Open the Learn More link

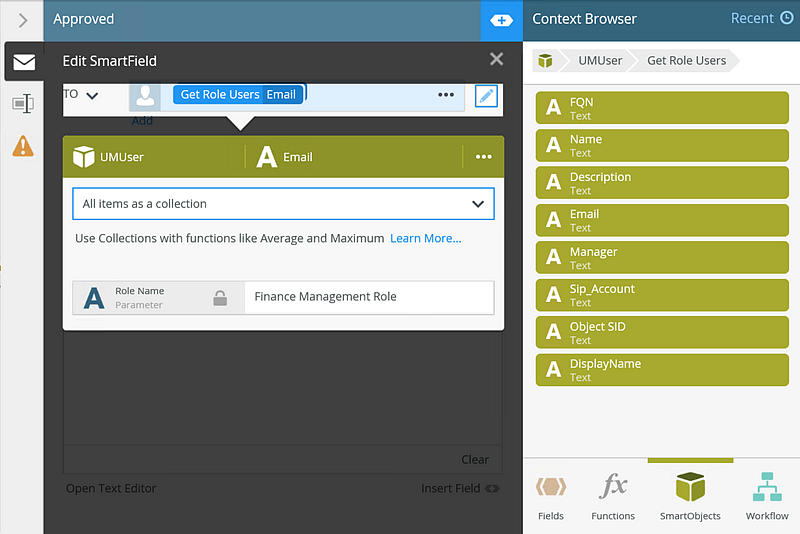pyautogui.click(x=426, y=238)
